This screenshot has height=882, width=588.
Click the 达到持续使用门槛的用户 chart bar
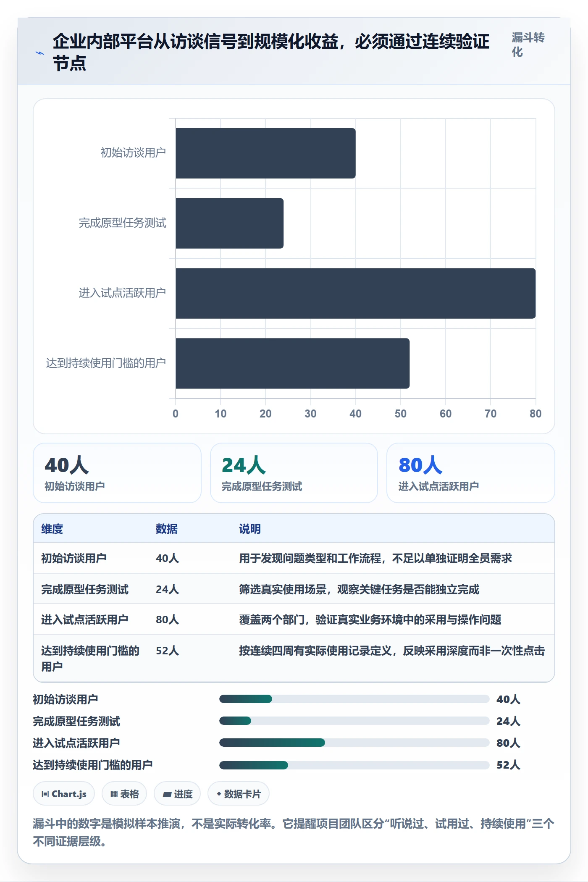coord(292,363)
